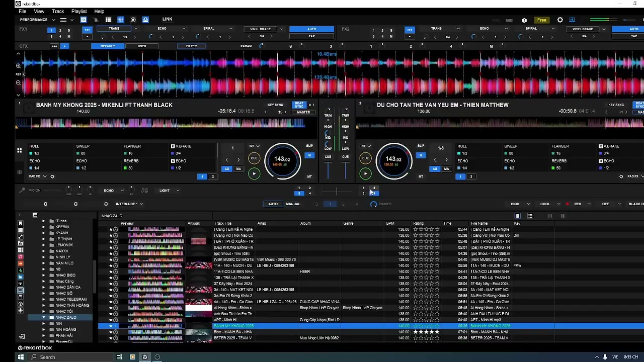
Task: Open Task View on the taskbar
Action: pyautogui.click(x=119, y=357)
